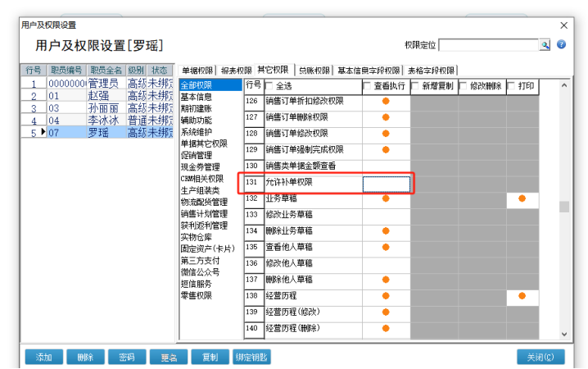Select employee row 管理员
Screen dimensions: 588x369
coord(97,83)
